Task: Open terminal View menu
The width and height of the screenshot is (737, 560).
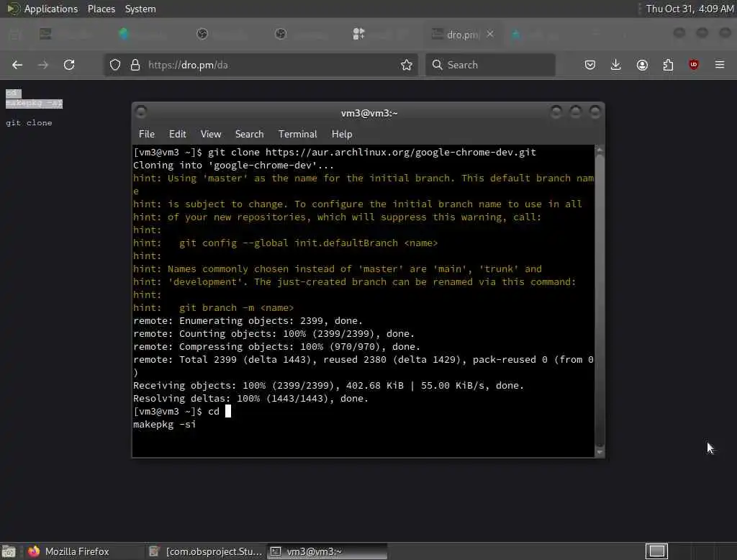Action: pyautogui.click(x=211, y=134)
